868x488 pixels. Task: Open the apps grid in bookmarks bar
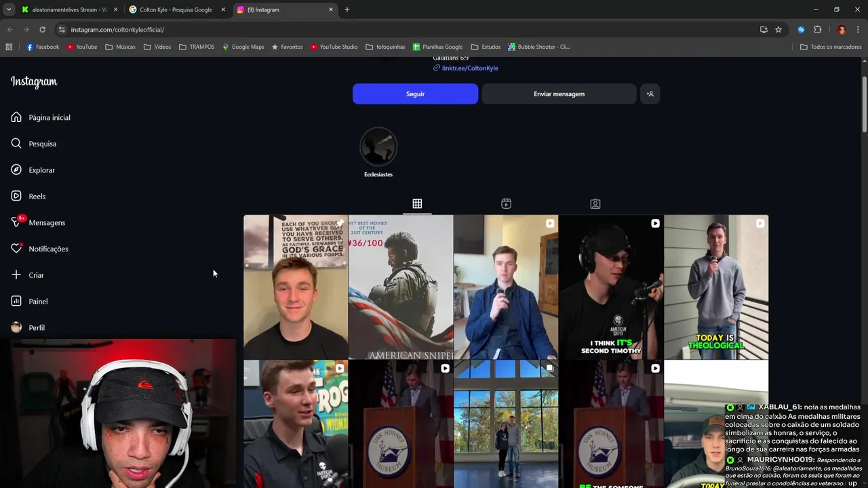tap(9, 47)
